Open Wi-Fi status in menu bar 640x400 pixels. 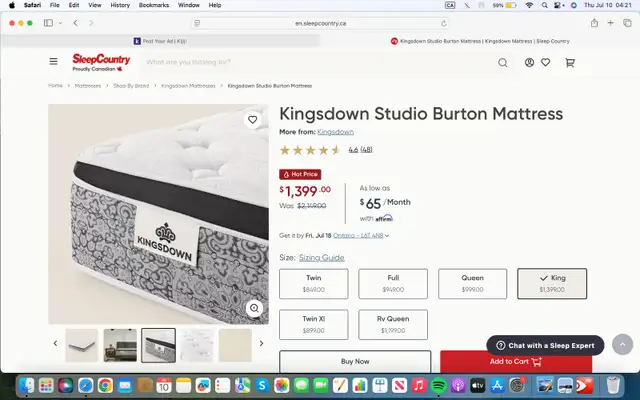(529, 5)
